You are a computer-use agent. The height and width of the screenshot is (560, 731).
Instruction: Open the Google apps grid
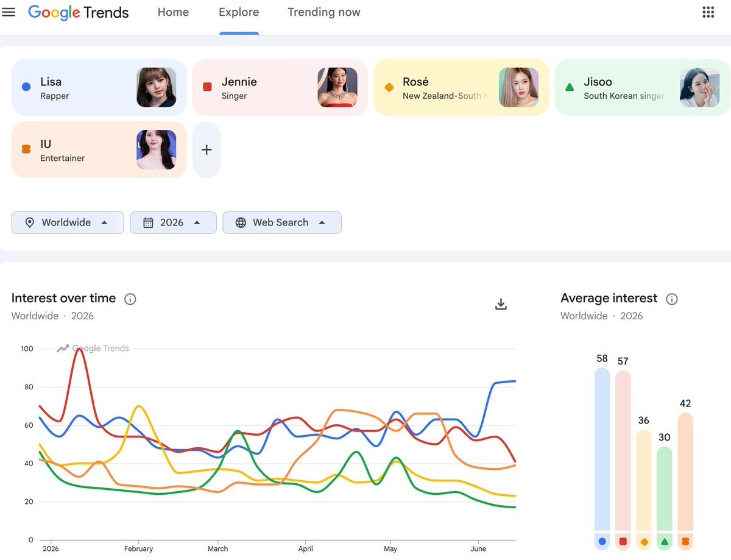click(708, 12)
